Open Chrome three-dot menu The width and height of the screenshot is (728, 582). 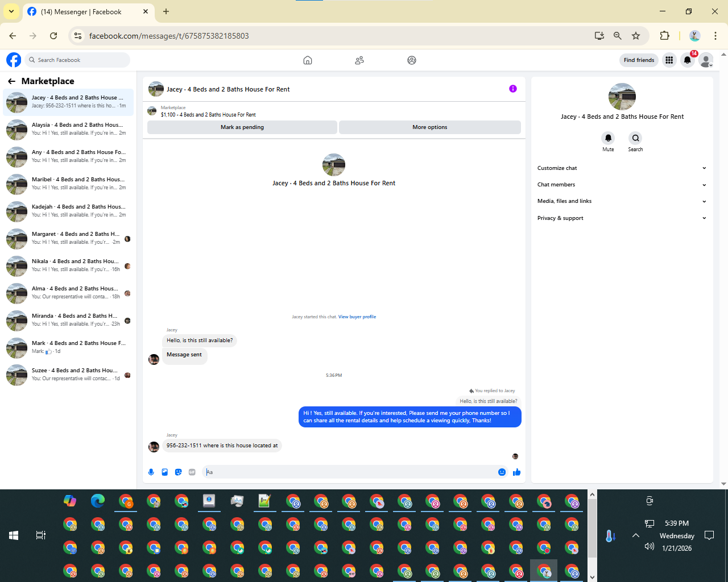coord(715,36)
